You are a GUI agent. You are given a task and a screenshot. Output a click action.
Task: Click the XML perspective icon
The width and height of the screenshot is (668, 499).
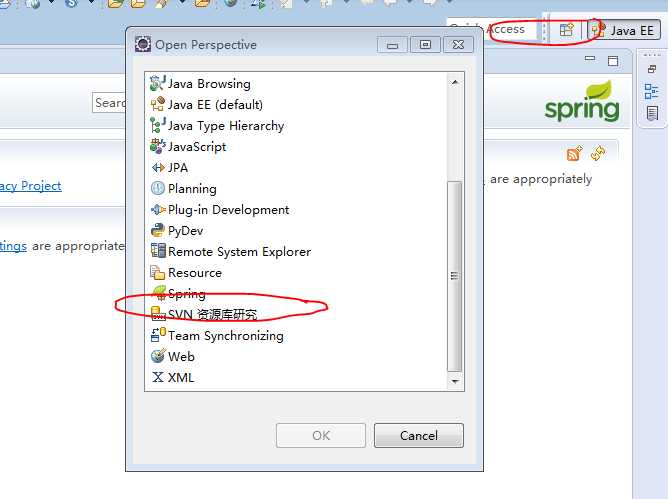click(158, 377)
